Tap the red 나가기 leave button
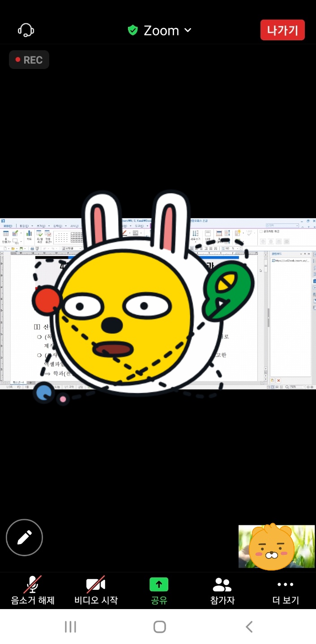The image size is (316, 644). coord(282,30)
